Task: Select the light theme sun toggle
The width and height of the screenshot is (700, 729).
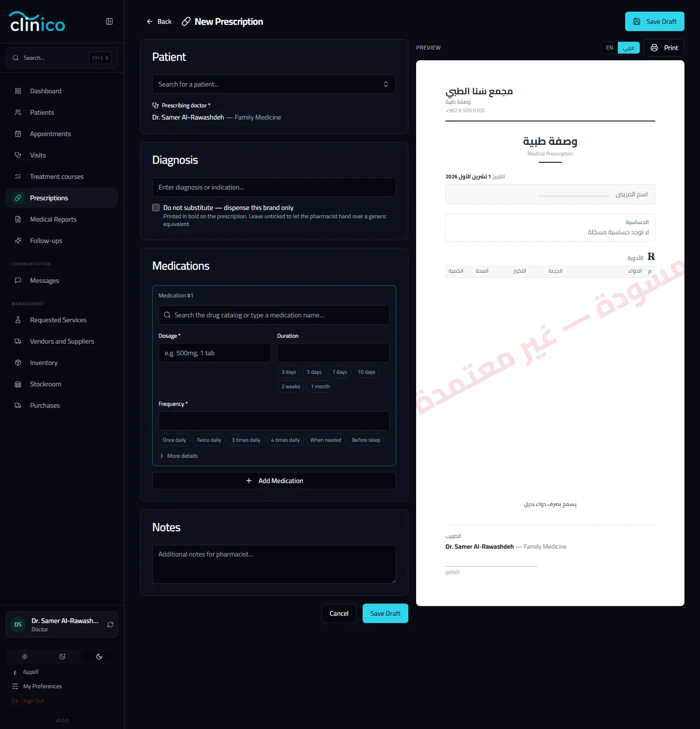Action: [25, 657]
